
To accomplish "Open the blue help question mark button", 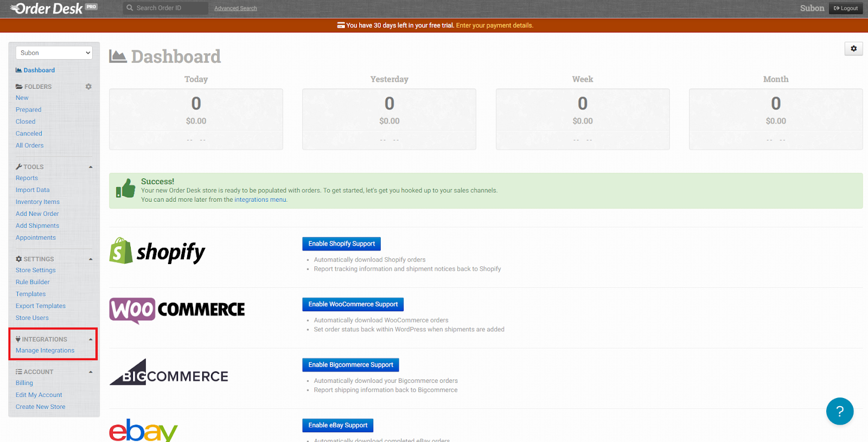I will coord(840,412).
